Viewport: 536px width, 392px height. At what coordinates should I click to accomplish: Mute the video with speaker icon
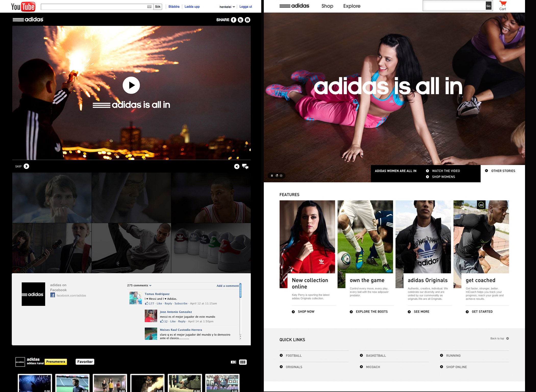(x=237, y=167)
